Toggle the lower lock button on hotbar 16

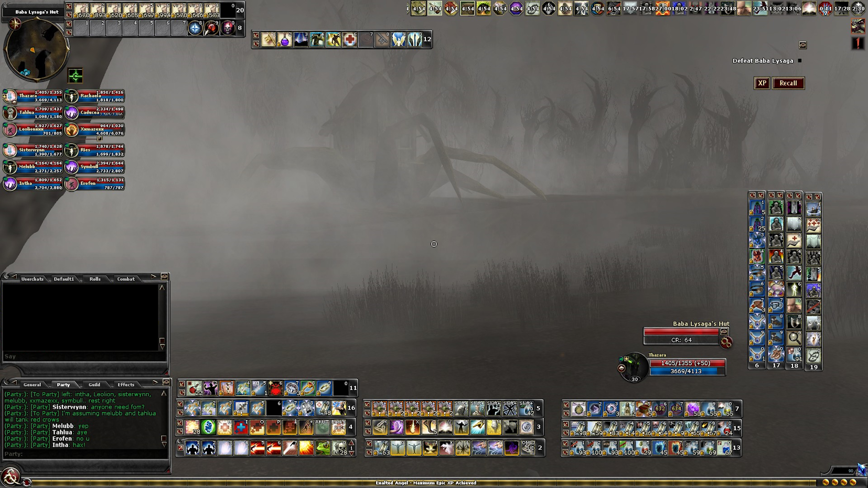[180, 412]
